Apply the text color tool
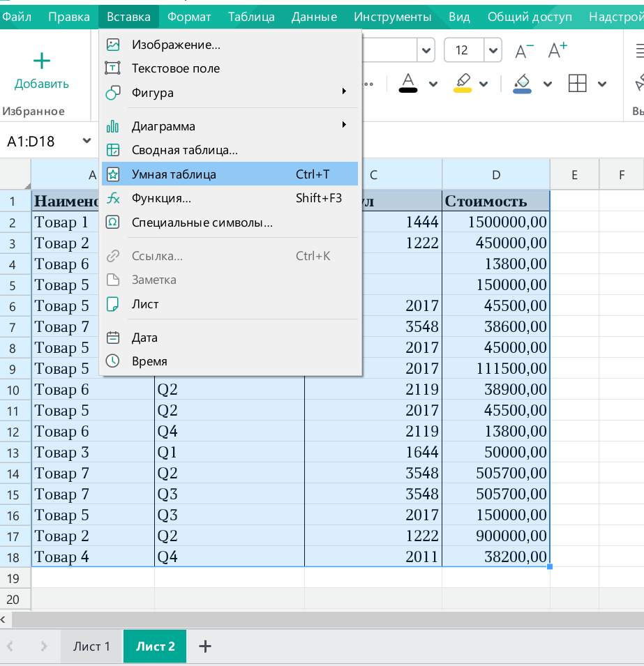 click(408, 83)
